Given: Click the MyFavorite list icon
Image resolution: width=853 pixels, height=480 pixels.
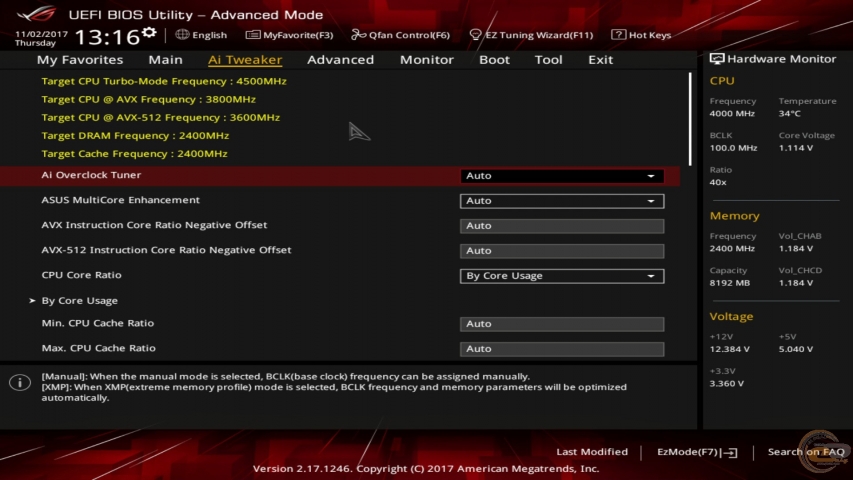Looking at the screenshot, I should tap(252, 35).
